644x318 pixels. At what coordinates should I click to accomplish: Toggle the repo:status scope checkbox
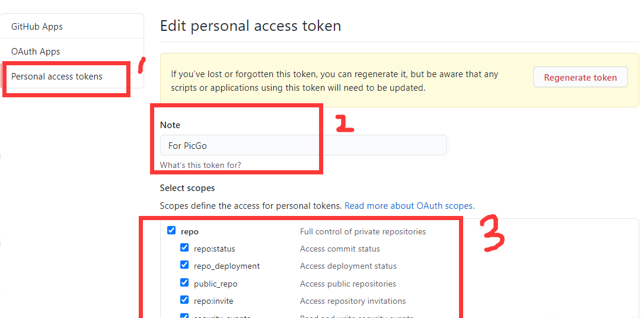(184, 248)
